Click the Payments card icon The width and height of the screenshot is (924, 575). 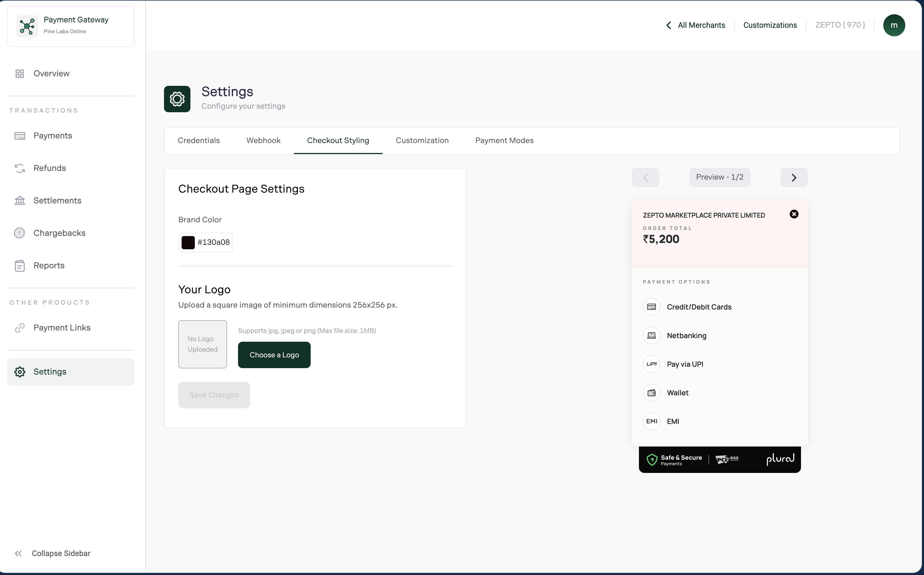pos(20,136)
